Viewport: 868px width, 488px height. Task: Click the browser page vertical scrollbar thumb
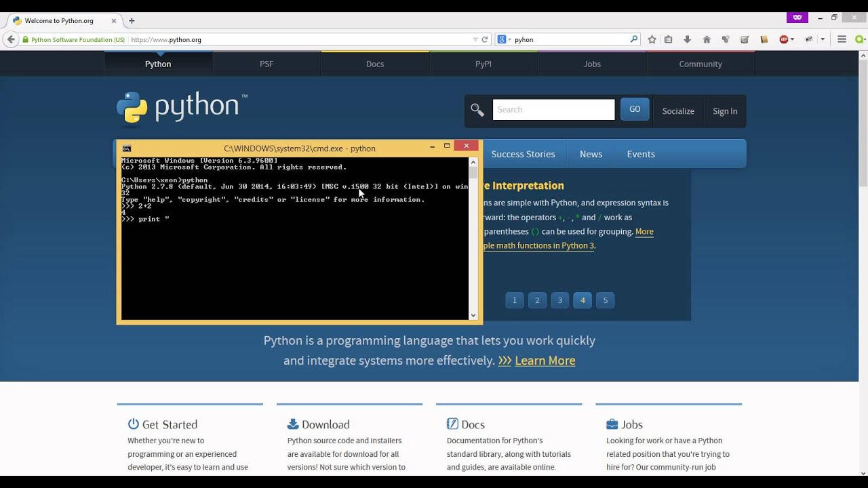(863, 123)
